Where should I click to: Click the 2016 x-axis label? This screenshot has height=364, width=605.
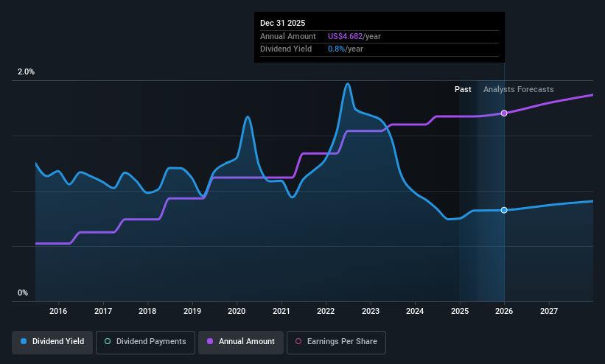click(x=58, y=311)
